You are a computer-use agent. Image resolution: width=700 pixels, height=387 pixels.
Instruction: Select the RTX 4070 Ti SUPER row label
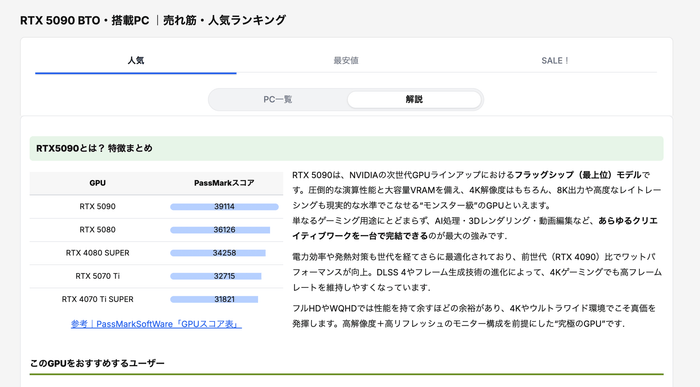[x=97, y=300]
